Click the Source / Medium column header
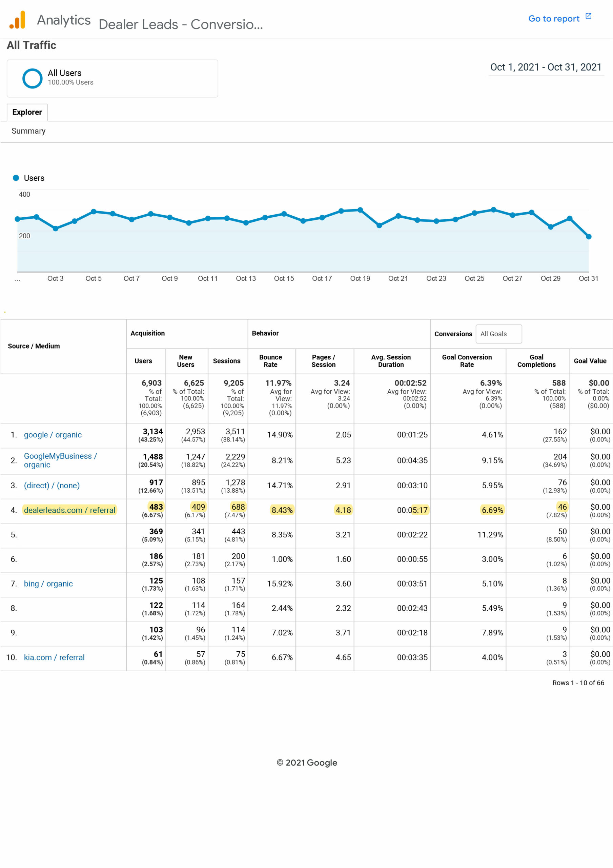This screenshot has height=868, width=613. click(x=34, y=346)
